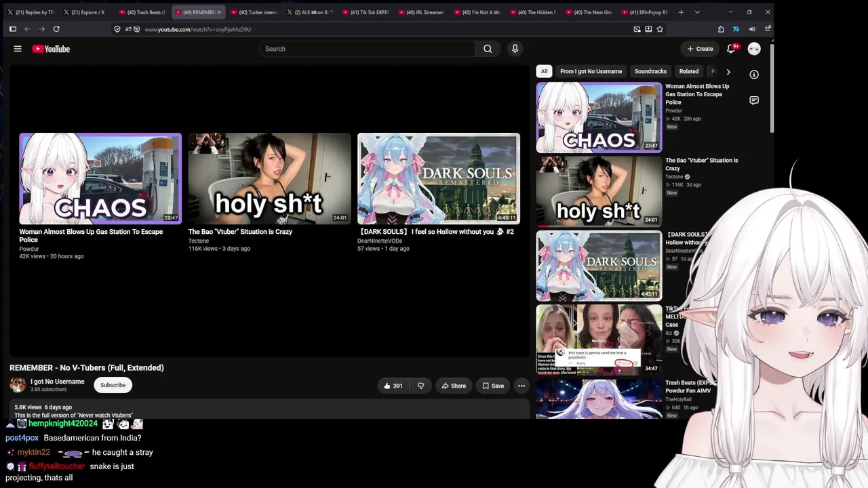Click the search magnifier button
This screenshot has height=488, width=868.
pyautogui.click(x=488, y=49)
